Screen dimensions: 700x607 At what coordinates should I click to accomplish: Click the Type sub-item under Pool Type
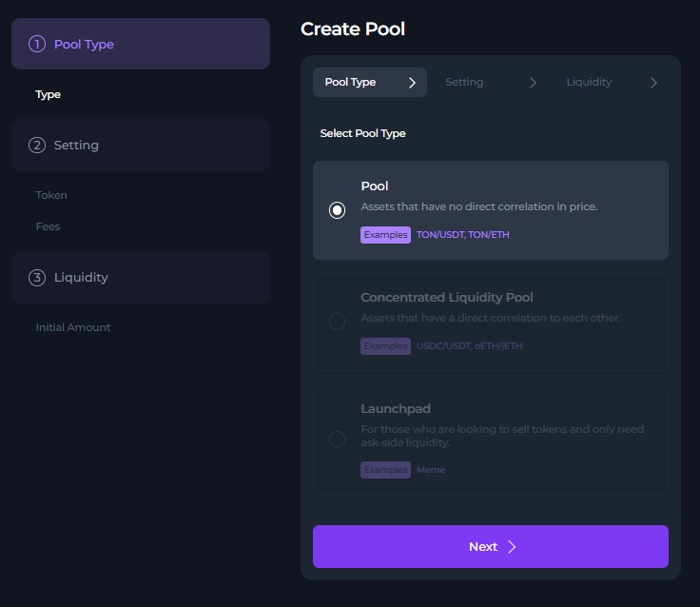[x=49, y=95]
